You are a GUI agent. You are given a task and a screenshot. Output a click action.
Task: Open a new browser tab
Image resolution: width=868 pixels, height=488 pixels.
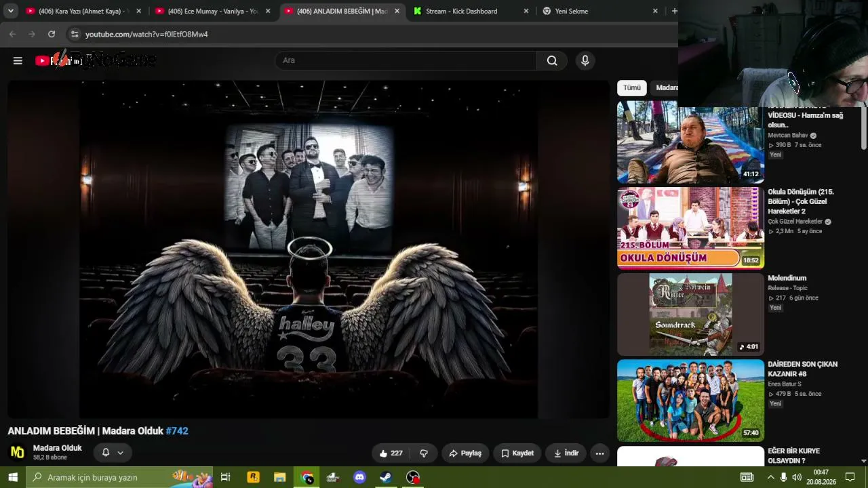point(674,11)
